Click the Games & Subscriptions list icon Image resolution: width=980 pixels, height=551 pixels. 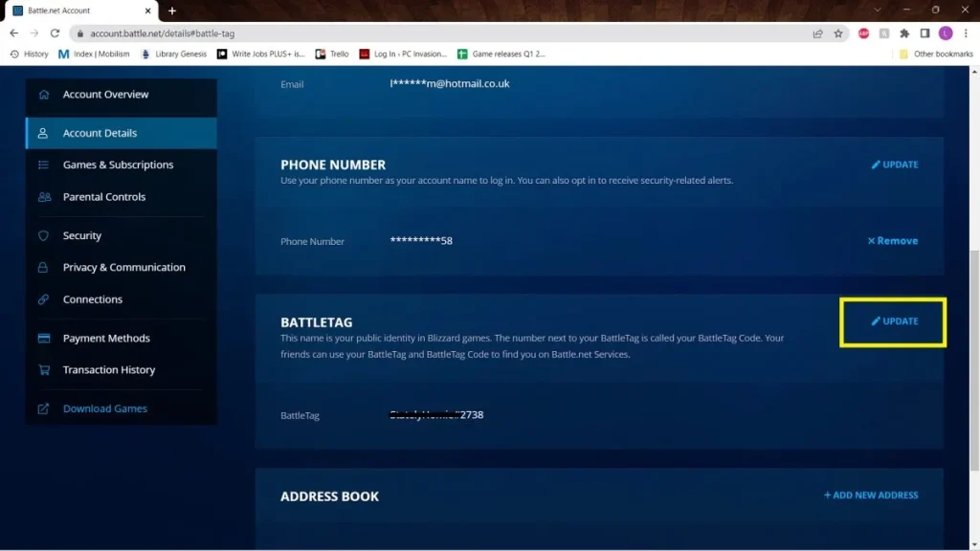pyautogui.click(x=43, y=165)
